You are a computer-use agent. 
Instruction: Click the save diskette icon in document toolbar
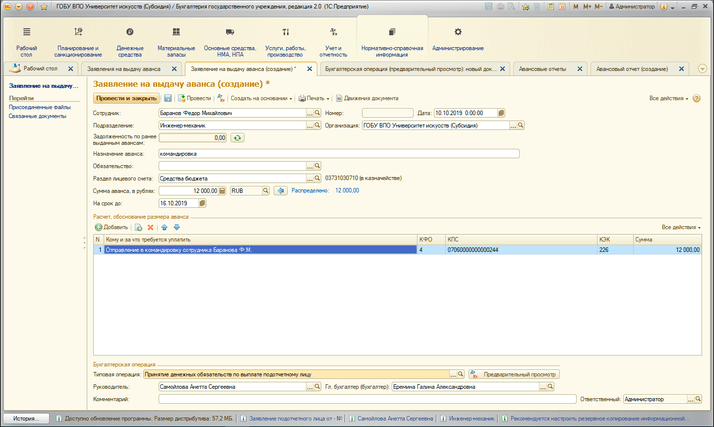coord(168,99)
